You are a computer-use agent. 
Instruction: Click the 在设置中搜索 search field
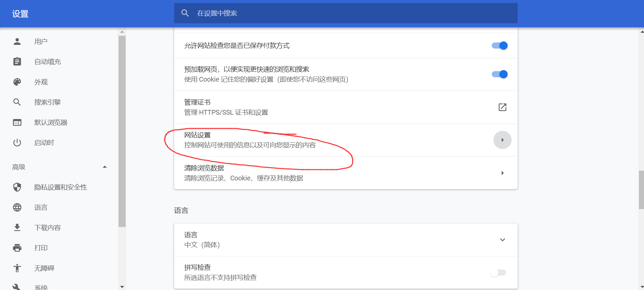(346, 13)
